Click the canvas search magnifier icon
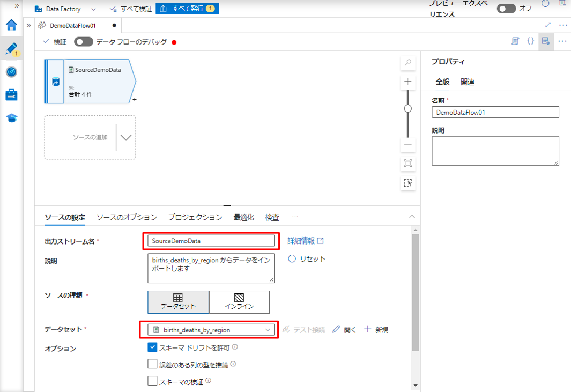This screenshot has height=392, width=571. 408,62
